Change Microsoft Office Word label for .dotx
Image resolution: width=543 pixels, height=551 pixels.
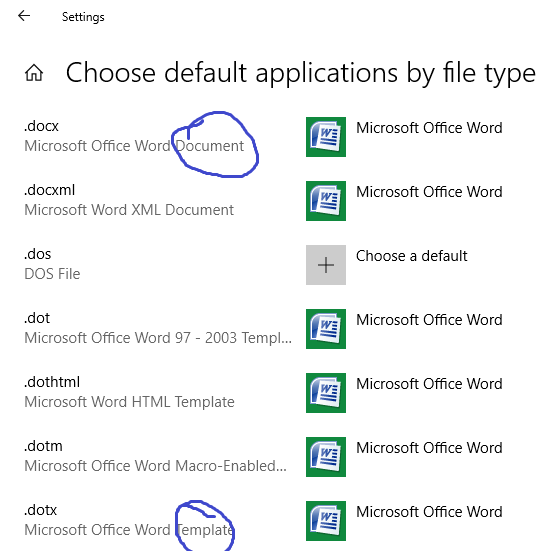pos(429,512)
